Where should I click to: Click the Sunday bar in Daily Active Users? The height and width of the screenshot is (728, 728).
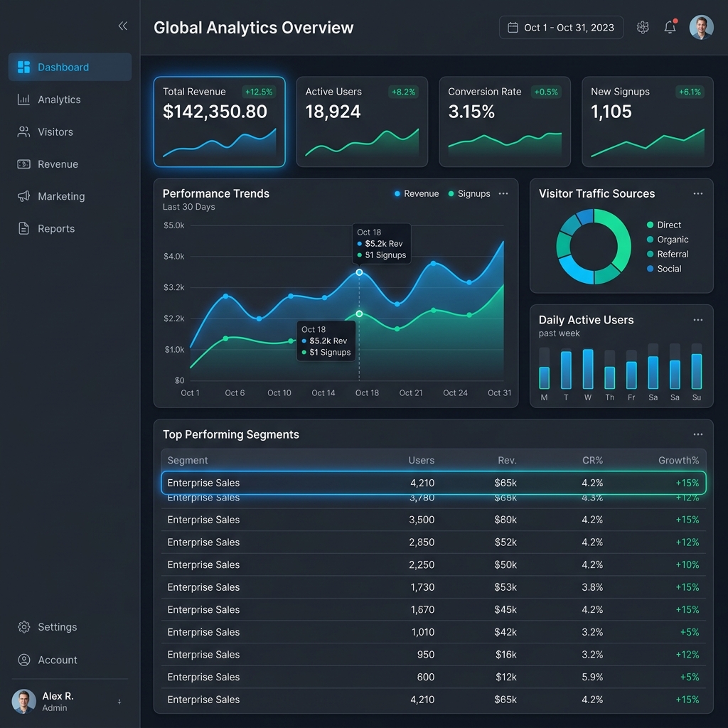pyautogui.click(x=697, y=371)
